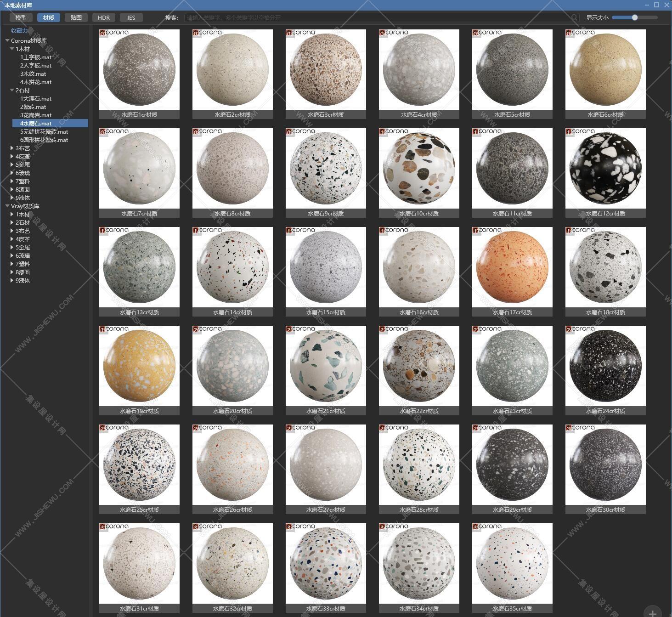672x617 pixels.
Task: Maximize the 本地素材库 window
Action: [656, 5]
